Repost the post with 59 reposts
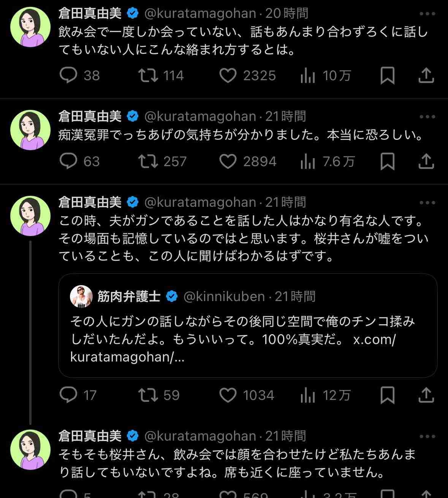448x498 pixels. point(148,395)
